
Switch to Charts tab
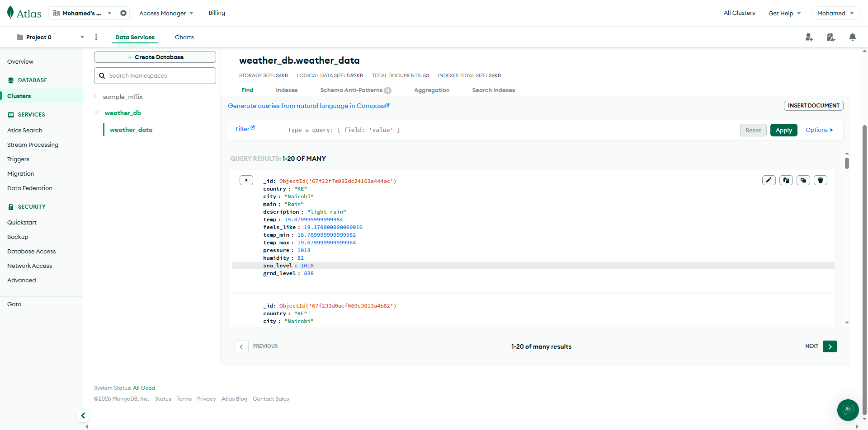[184, 37]
